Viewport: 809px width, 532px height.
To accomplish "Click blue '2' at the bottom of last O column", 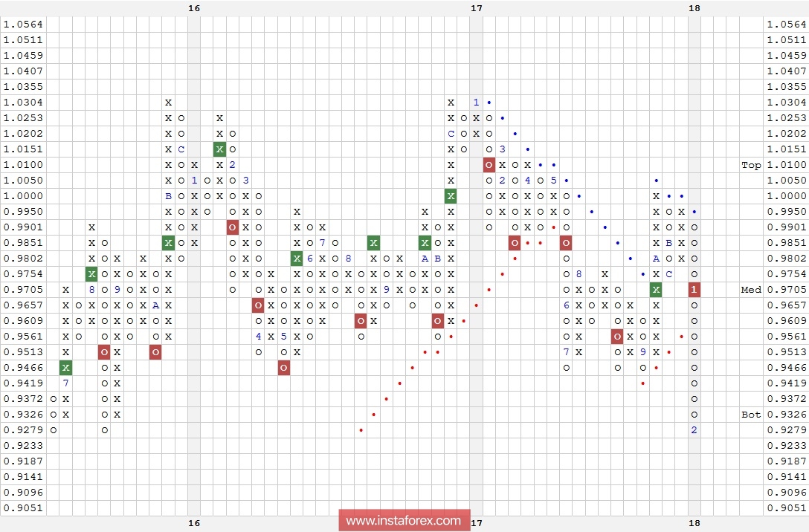I will pyautogui.click(x=694, y=430).
